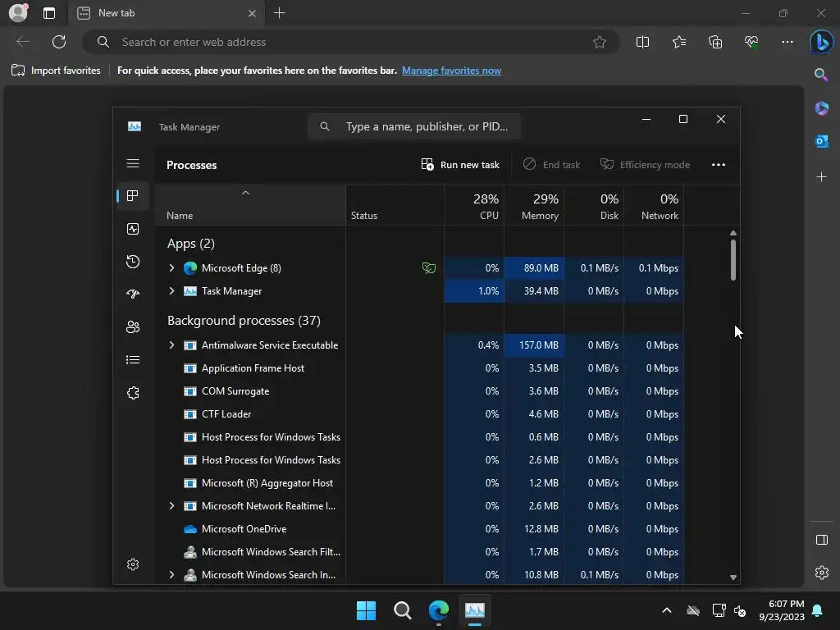Open Outlook in Edge sidebar
The height and width of the screenshot is (630, 840).
(821, 141)
